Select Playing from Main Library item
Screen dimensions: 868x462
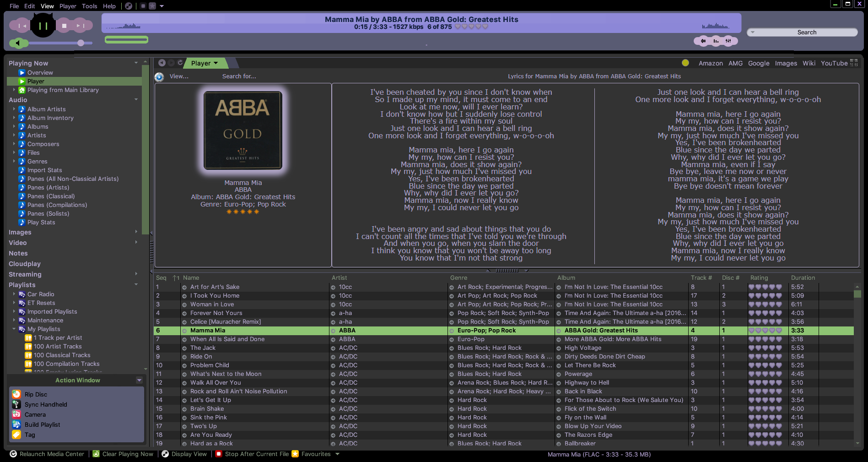63,90
